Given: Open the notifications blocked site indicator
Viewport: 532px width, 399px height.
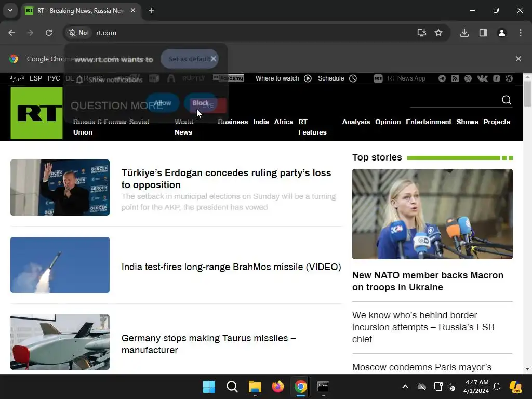Looking at the screenshot, I should [78, 33].
